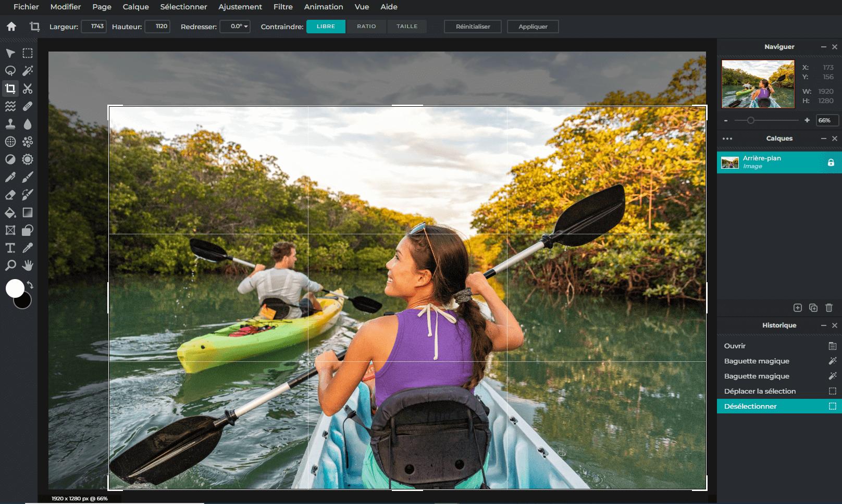Open the Animation menu
The width and height of the screenshot is (842, 504).
(324, 7)
